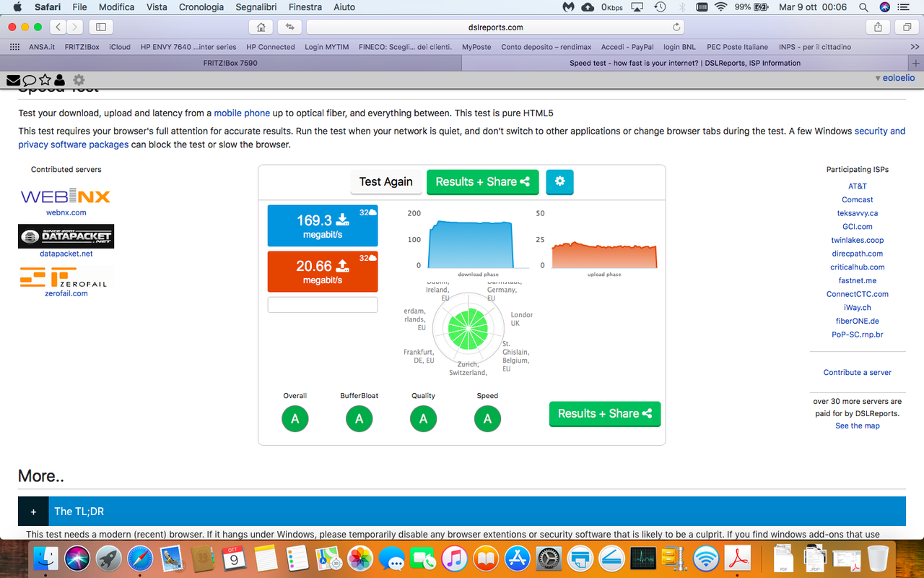Click the lower Results + Share button
924x578 pixels.
tap(605, 414)
